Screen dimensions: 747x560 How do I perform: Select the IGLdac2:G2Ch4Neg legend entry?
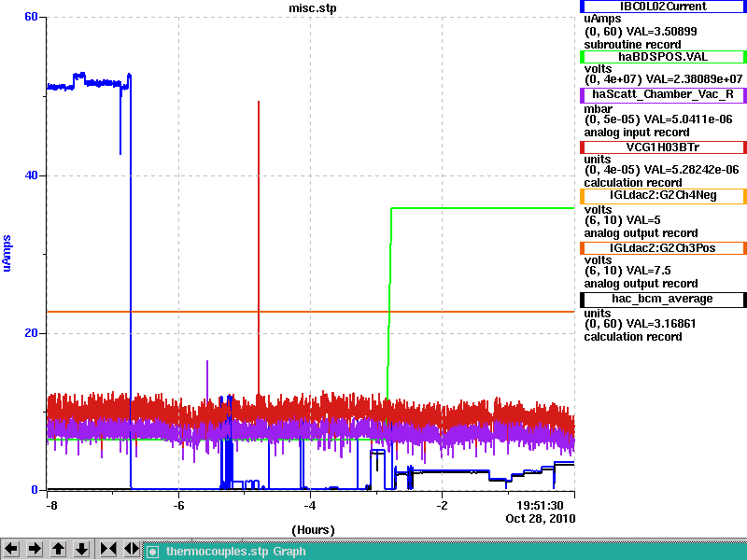663,196
